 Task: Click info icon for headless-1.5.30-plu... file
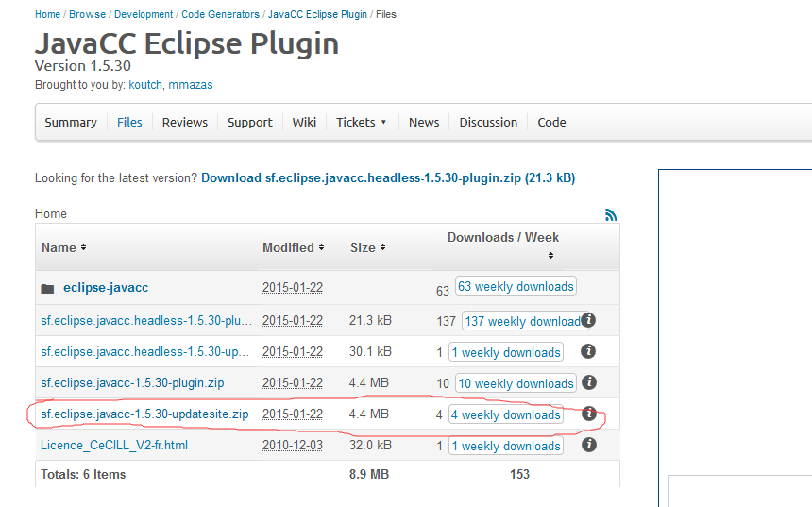point(588,320)
